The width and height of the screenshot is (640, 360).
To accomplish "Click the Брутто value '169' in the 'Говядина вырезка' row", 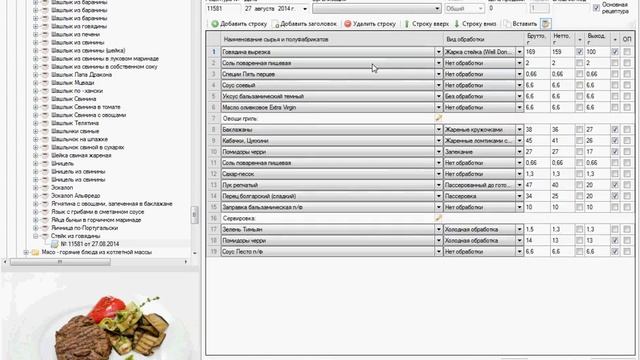I will click(x=537, y=52).
